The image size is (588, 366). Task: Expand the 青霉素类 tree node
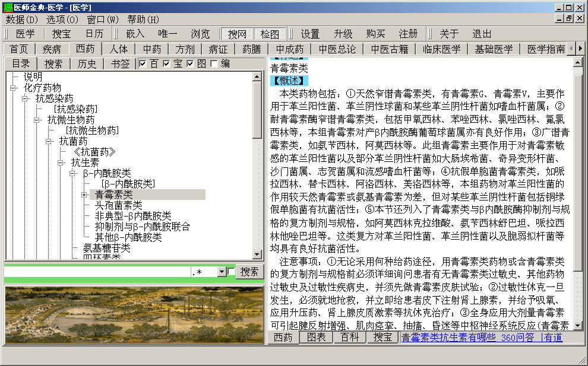point(84,195)
